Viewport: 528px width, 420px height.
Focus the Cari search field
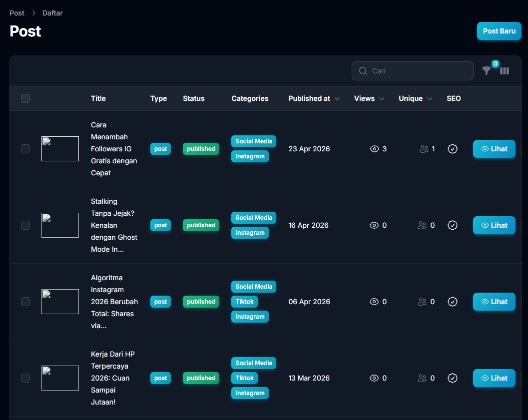pyautogui.click(x=413, y=71)
